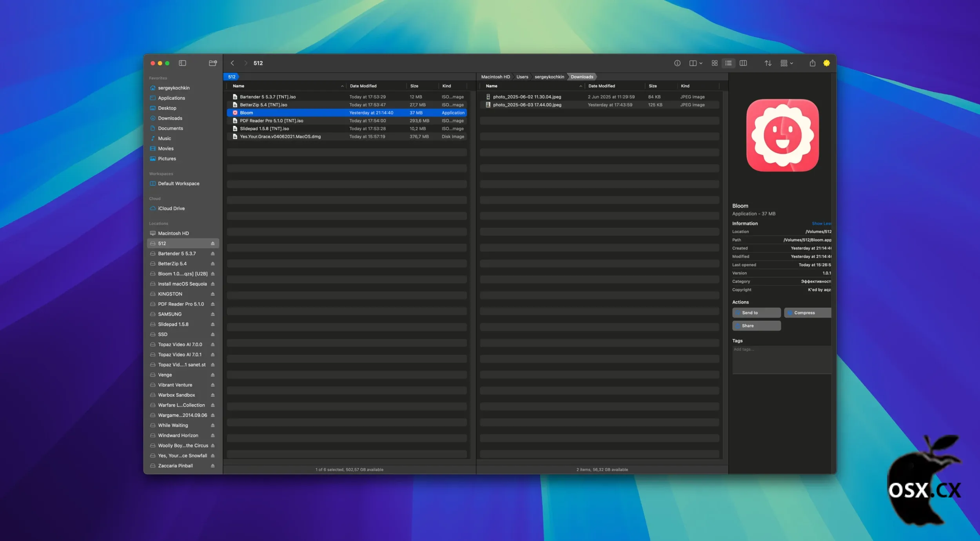The image size is (980, 541).
Task: Click the Bloom app preview thumbnail
Action: 782,136
